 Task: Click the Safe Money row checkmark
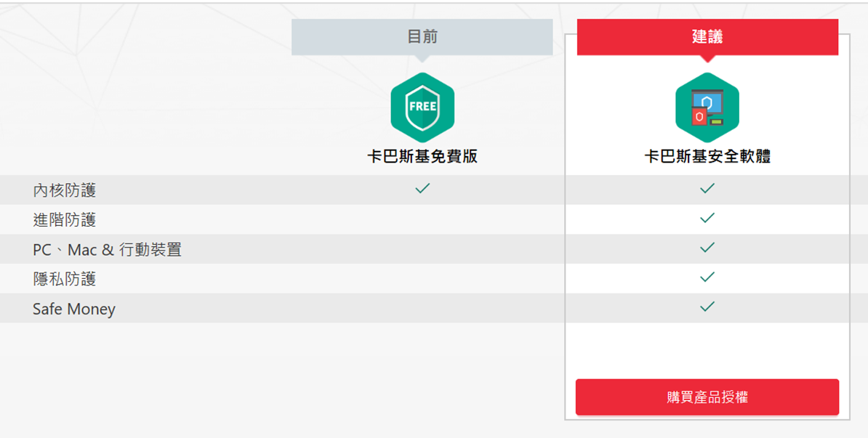[x=707, y=307]
